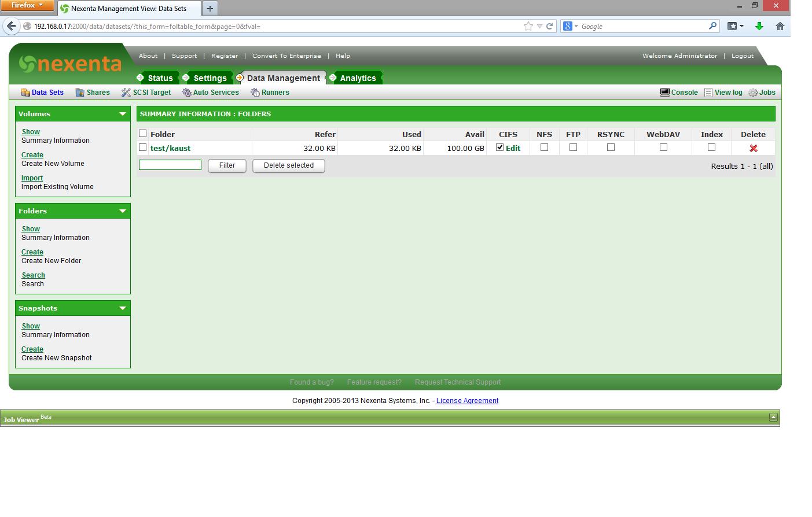Open the Help menu link
The height and width of the screenshot is (517, 812).
click(343, 56)
